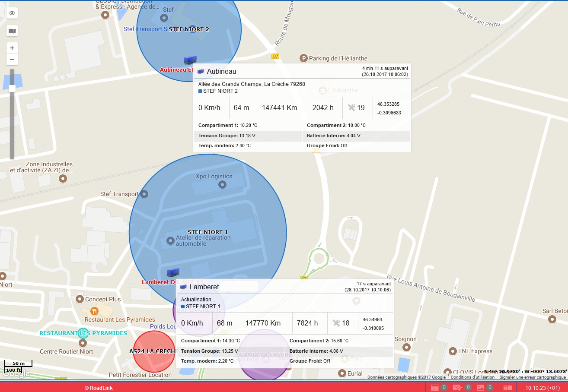Viewport: 568px width, 392px height.
Task: Toggle the eye visibility button
Action: (12, 13)
